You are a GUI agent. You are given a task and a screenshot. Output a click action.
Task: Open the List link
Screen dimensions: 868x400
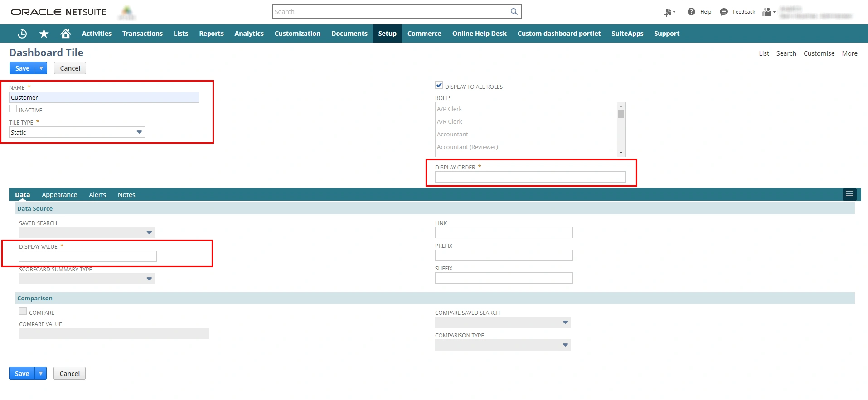coord(764,53)
